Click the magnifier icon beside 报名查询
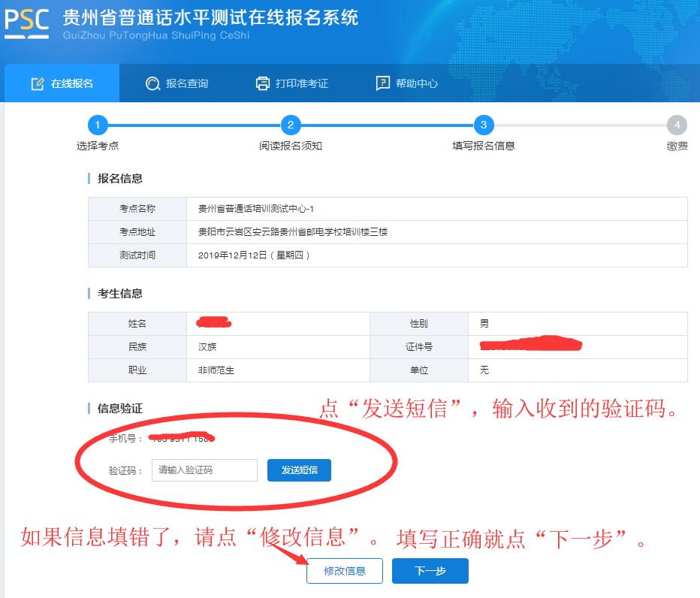 (152, 83)
